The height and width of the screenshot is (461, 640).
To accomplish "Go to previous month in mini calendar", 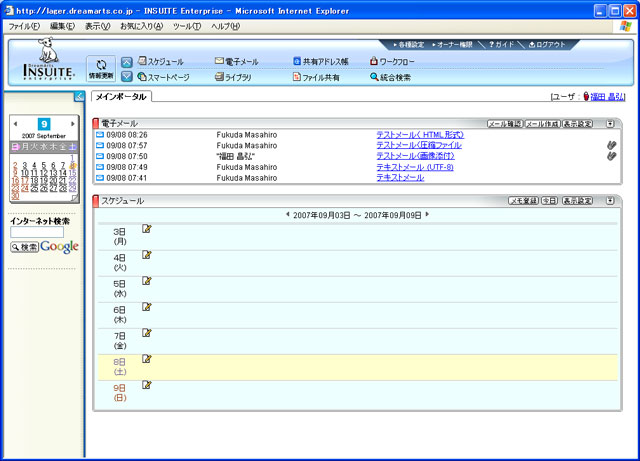I will [x=15, y=124].
